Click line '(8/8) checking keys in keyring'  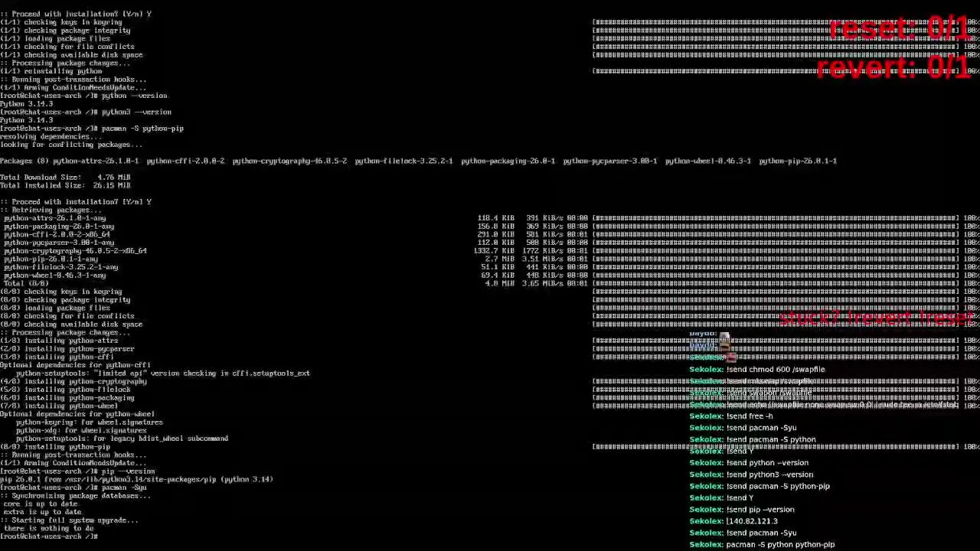pos(61,292)
